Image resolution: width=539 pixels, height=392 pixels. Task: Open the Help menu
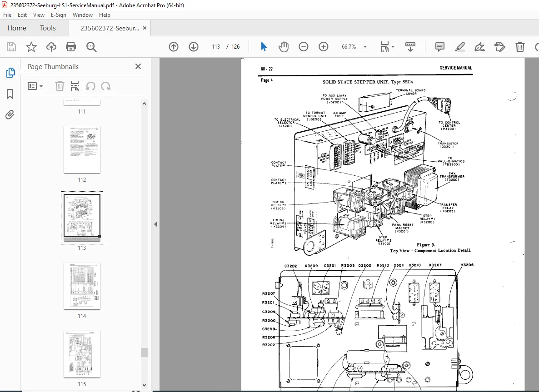tap(105, 15)
